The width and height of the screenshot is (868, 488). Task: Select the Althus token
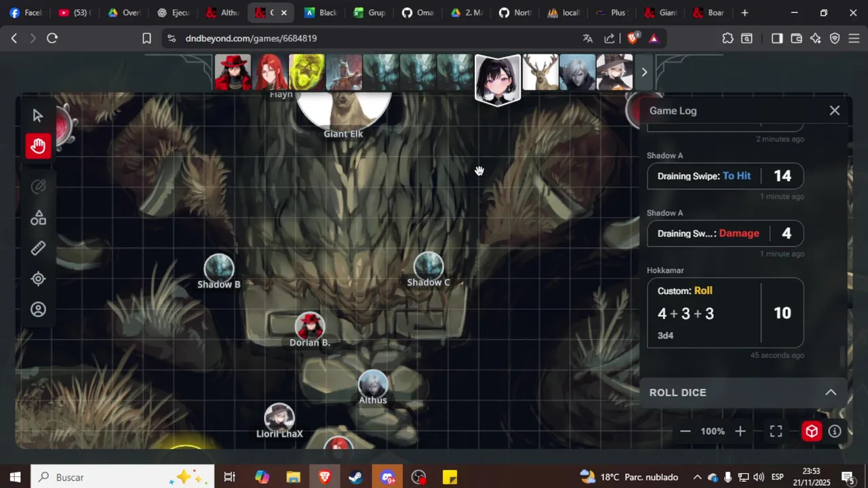tap(373, 384)
